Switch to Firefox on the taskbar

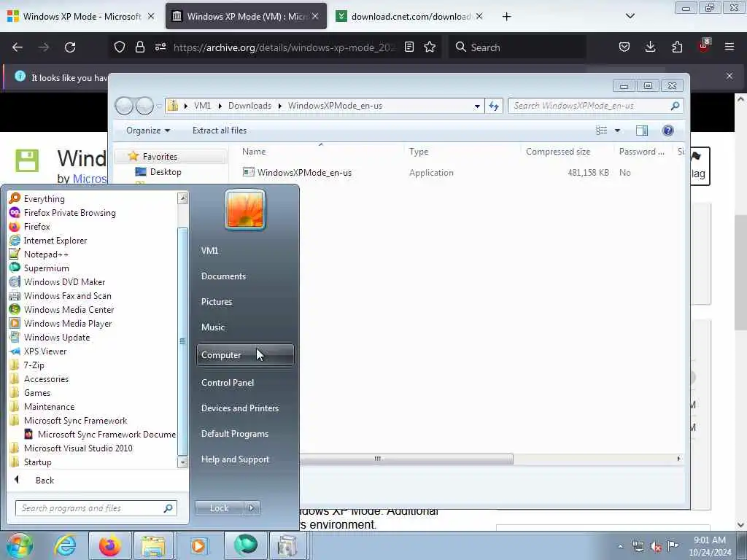point(109,545)
